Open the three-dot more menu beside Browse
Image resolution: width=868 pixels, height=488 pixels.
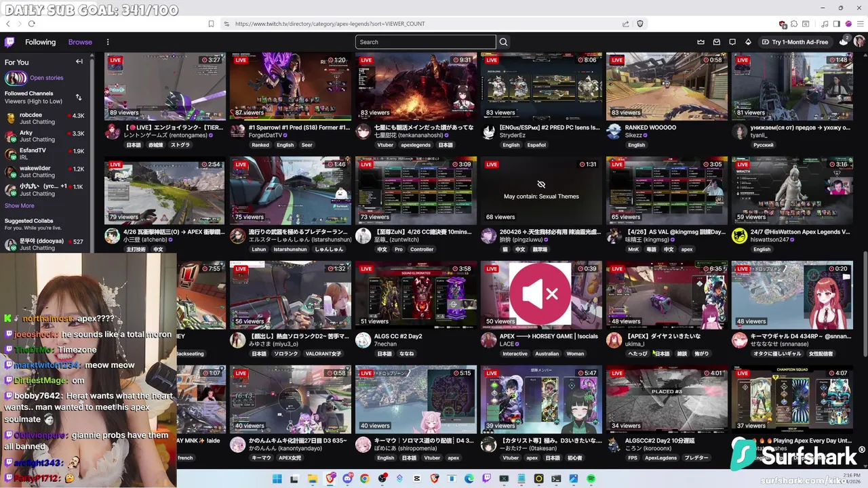(x=107, y=42)
